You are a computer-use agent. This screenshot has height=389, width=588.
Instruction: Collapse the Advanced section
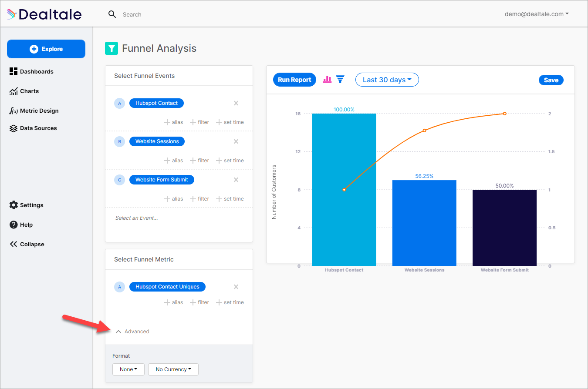click(x=132, y=332)
